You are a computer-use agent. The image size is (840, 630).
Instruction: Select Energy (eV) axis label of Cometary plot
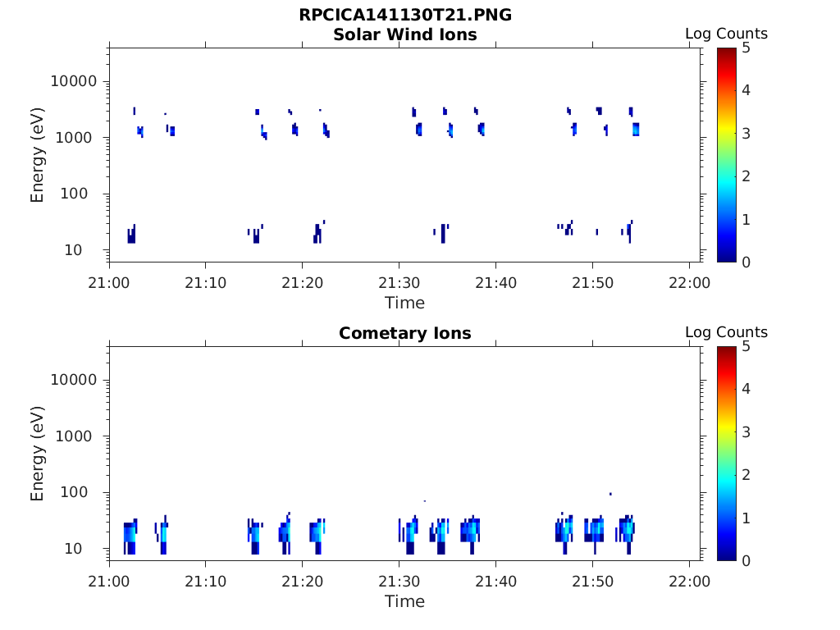[37, 454]
